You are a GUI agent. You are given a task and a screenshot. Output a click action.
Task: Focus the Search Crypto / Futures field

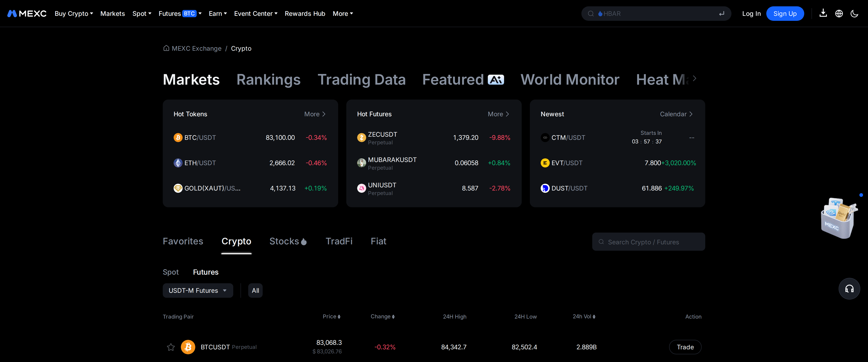[648, 242]
